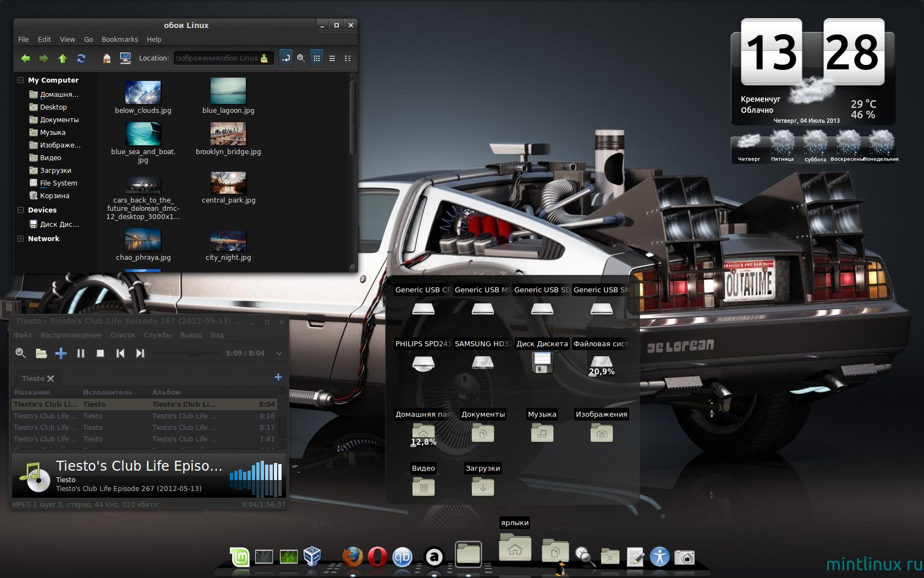
Task: Sort the playlist by the Исполнитель column
Action: pos(108,392)
